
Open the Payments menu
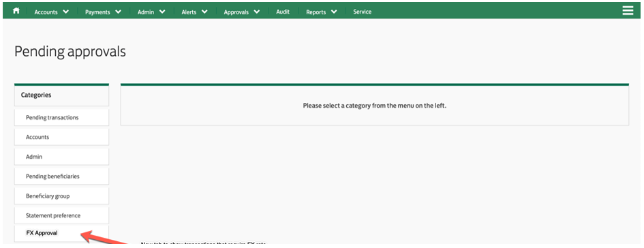97,12
